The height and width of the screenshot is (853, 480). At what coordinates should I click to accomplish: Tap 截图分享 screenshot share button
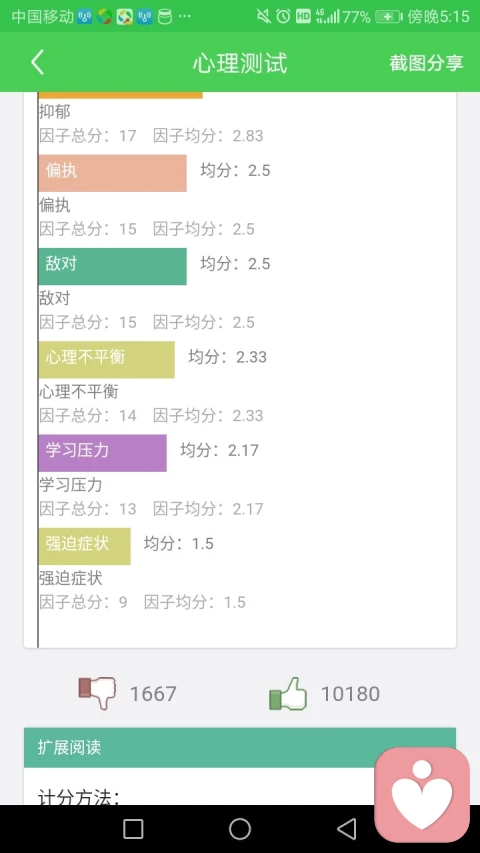[x=426, y=63]
